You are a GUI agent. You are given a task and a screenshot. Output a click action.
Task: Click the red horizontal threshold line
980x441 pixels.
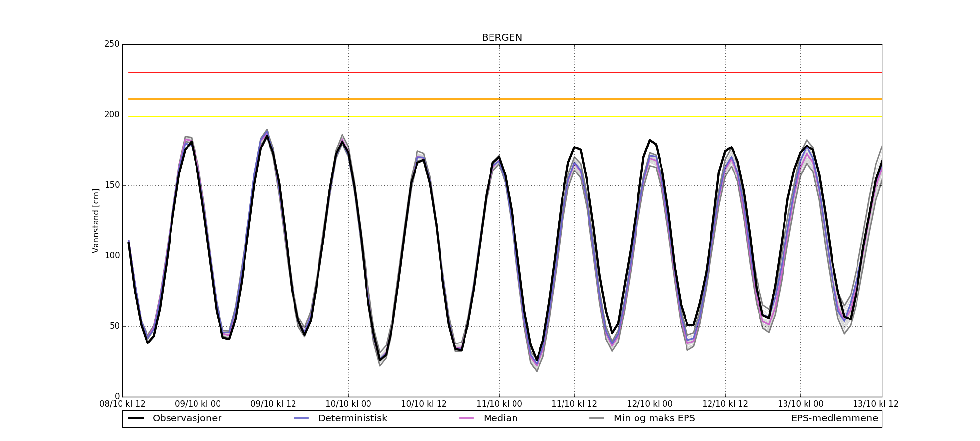(x=505, y=73)
